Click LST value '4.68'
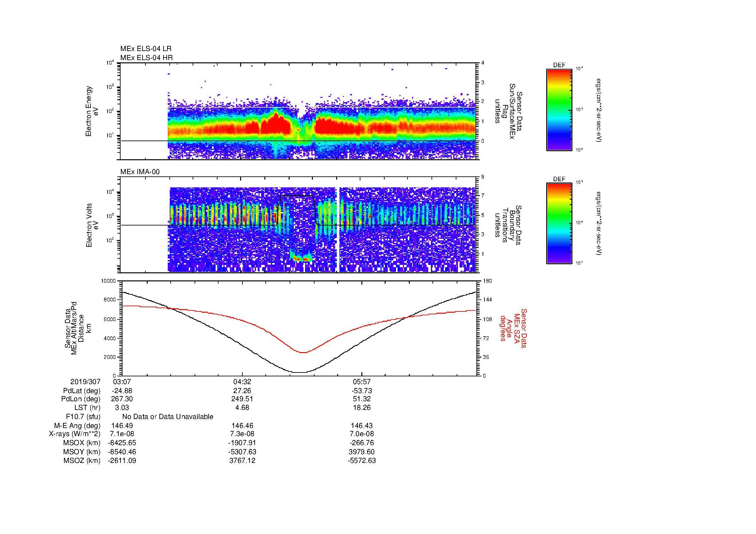This screenshot has height=534, width=756. (x=242, y=408)
